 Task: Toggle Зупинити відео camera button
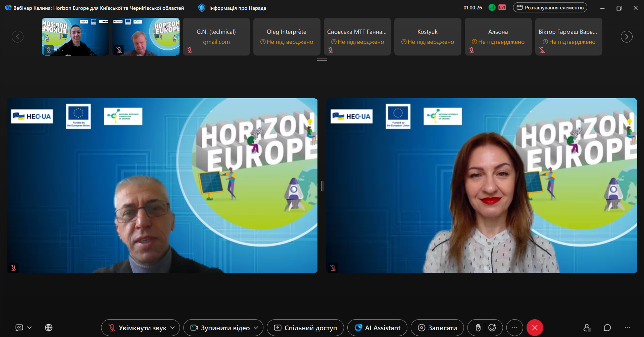coord(220,328)
